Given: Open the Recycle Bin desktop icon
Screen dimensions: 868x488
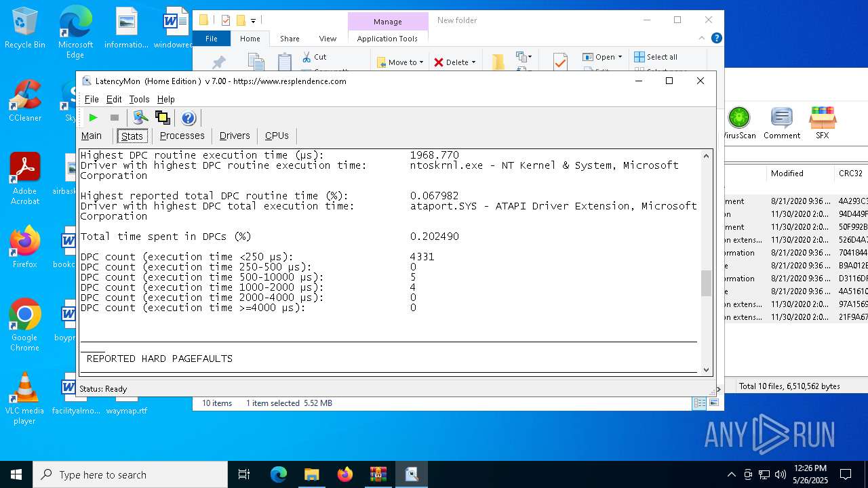Looking at the screenshot, I should point(25,28).
